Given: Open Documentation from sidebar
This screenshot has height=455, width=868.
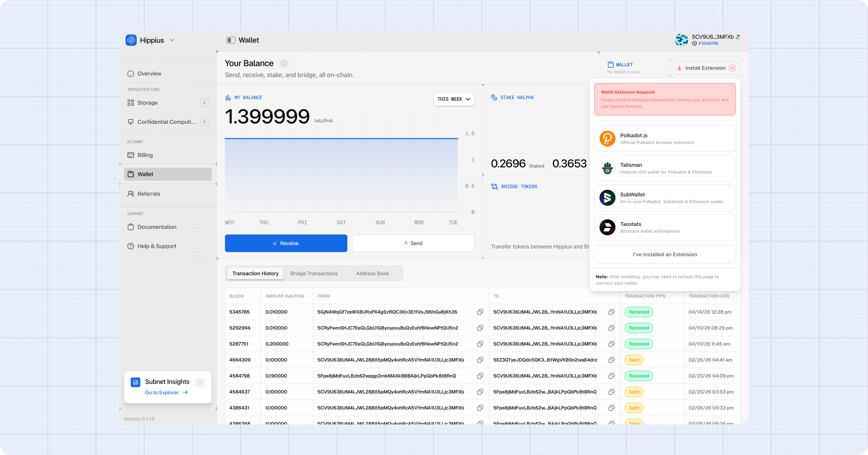Looking at the screenshot, I should [x=168, y=227].
